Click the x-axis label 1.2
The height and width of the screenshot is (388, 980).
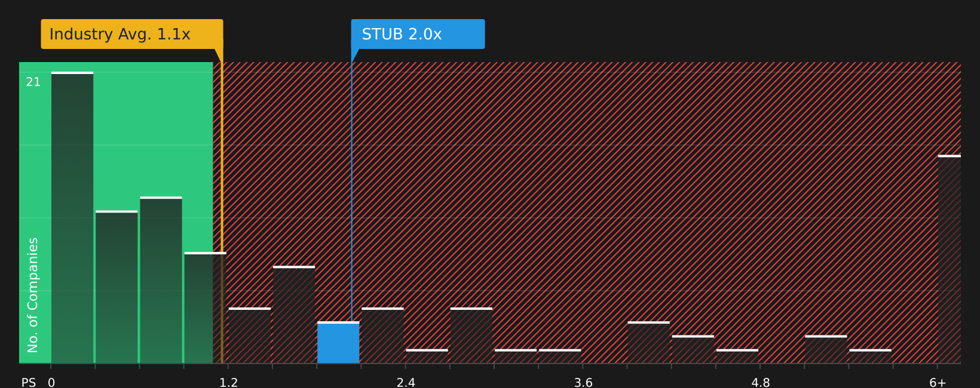[229, 383]
